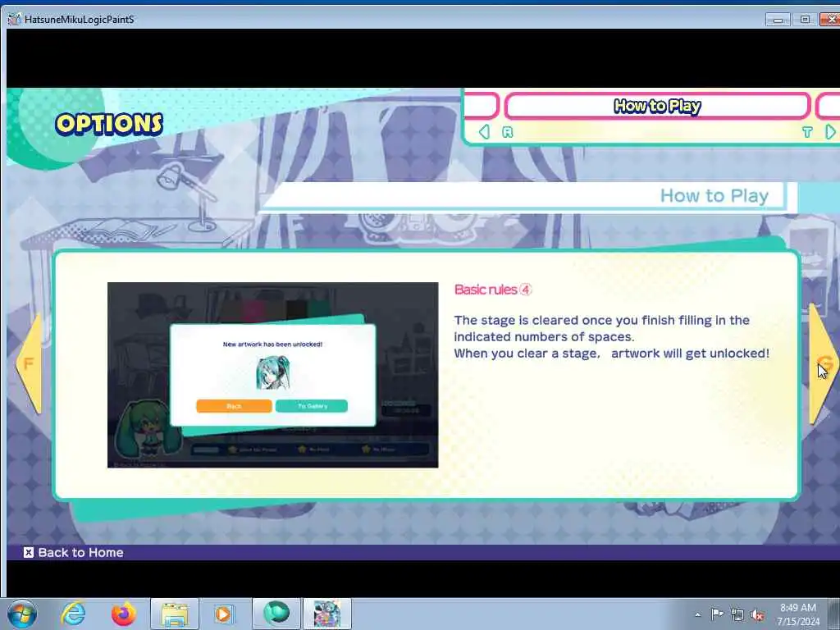Viewport: 840px width, 630px height.
Task: Click the How to Play section header
Action: pos(714,195)
